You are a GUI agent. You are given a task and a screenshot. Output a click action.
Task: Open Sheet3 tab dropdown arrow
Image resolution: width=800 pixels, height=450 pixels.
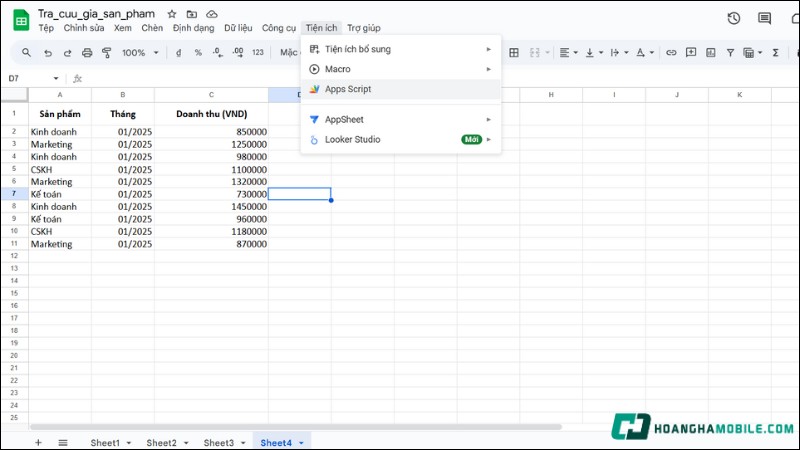click(243, 443)
